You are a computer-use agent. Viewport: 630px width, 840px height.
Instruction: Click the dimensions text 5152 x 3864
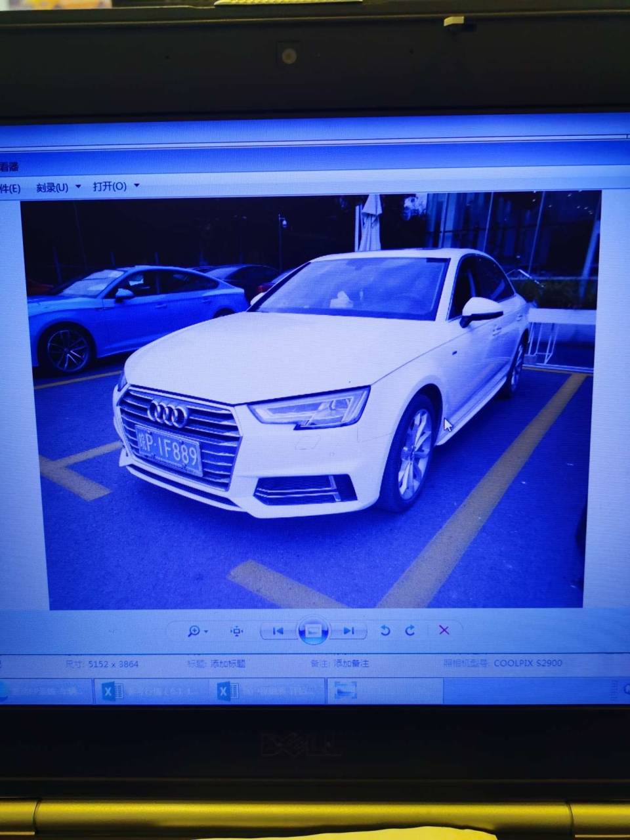(x=113, y=664)
